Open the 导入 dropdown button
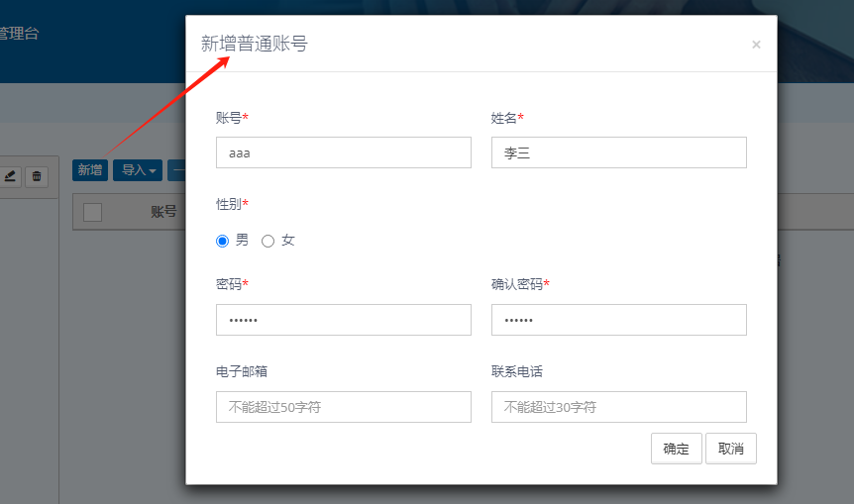The image size is (854, 504). click(x=138, y=170)
